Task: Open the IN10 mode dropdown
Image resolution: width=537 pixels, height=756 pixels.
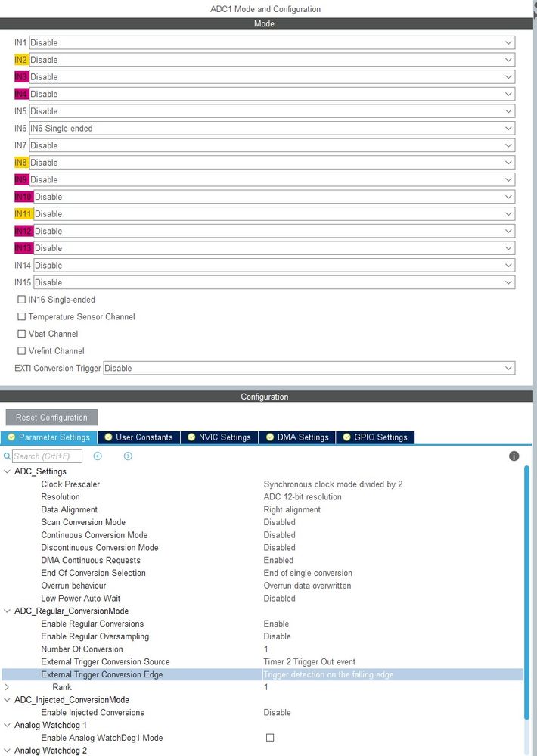Action: click(275, 197)
